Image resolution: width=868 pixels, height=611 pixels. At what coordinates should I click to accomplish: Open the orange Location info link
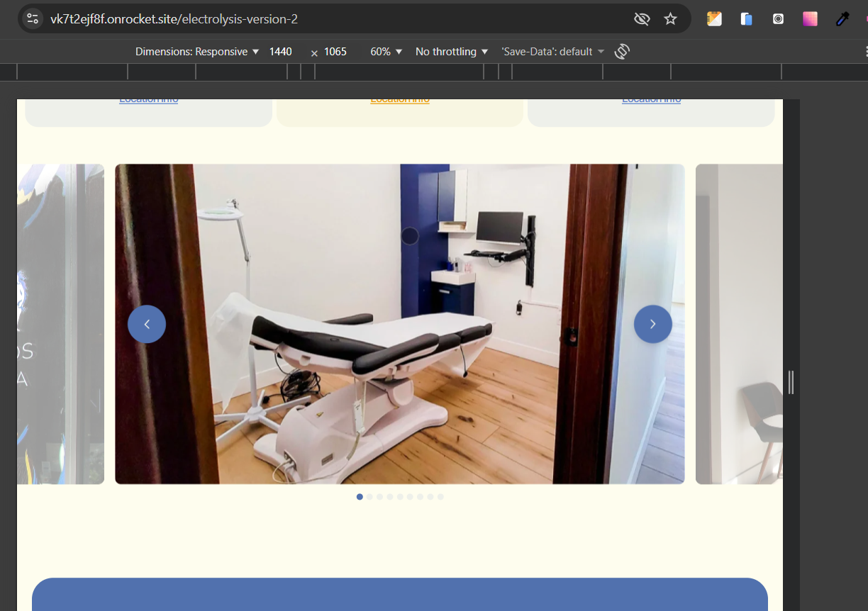tap(400, 100)
